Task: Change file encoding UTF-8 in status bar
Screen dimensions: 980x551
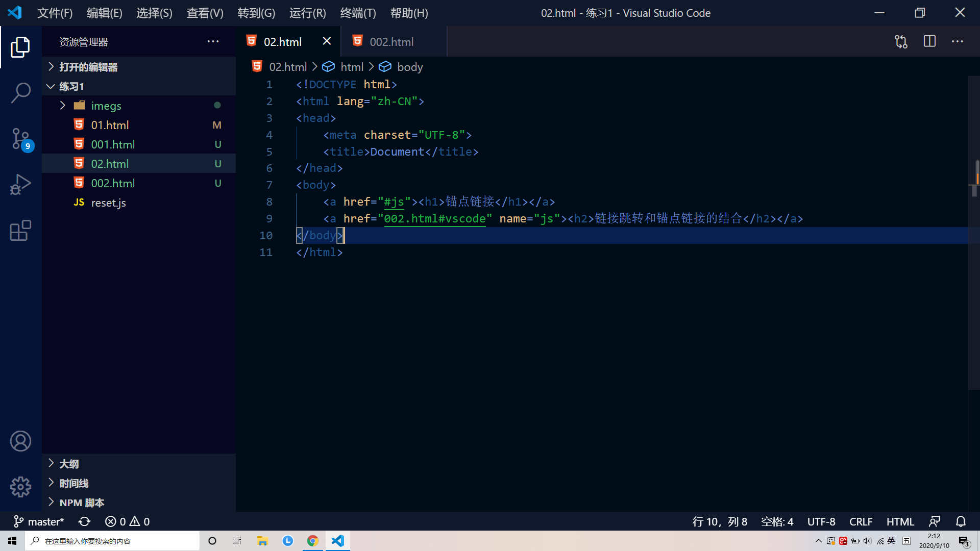Action: (x=821, y=521)
